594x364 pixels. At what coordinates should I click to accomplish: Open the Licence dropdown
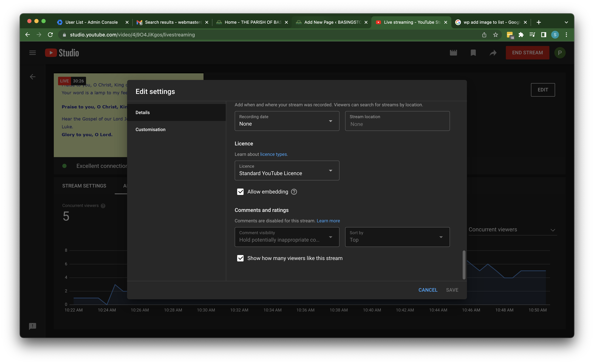click(x=287, y=171)
